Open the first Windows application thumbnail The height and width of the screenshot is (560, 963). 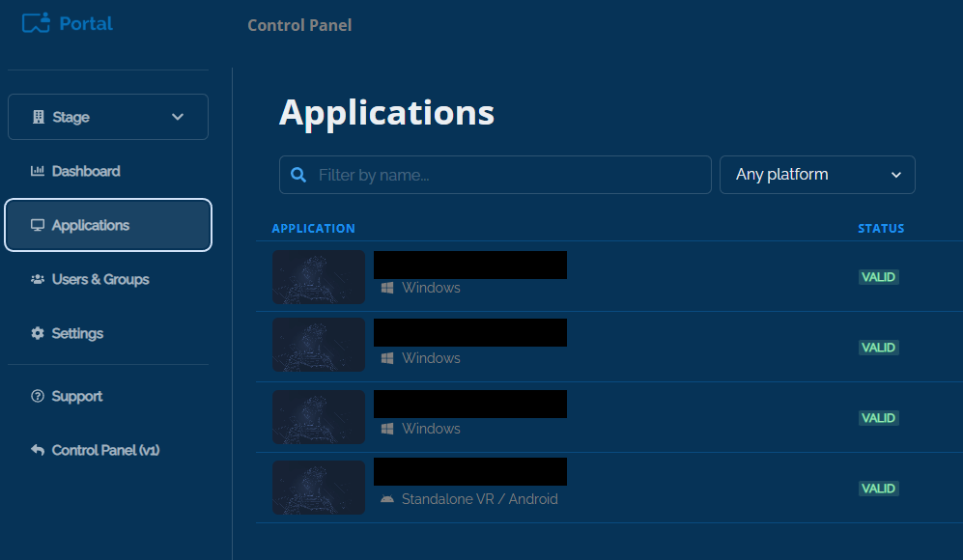coord(319,277)
